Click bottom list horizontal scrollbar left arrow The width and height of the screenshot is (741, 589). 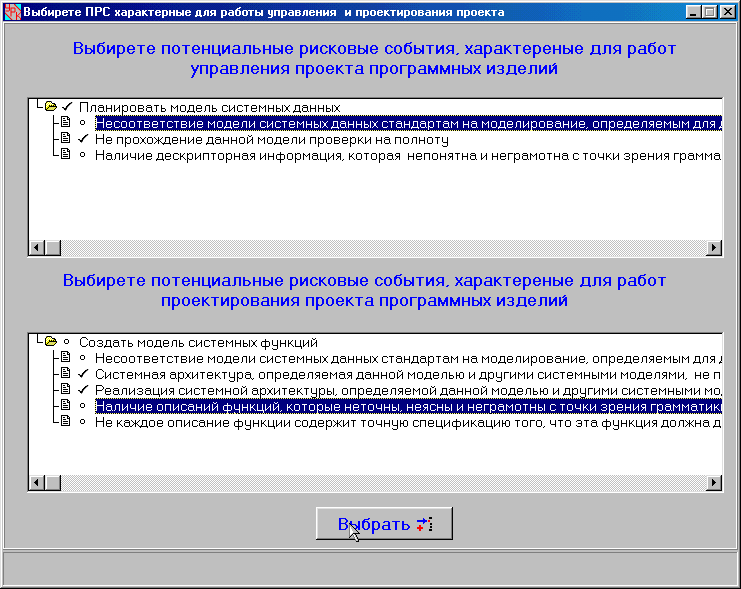37,482
